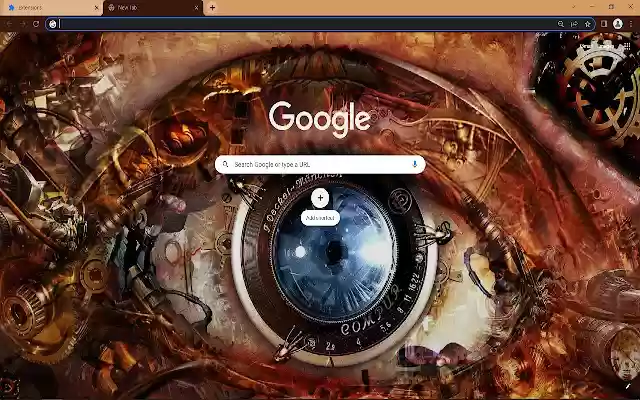This screenshot has height=400, width=640.
Task: Click the magnifier icon in the search box
Action: (225, 164)
